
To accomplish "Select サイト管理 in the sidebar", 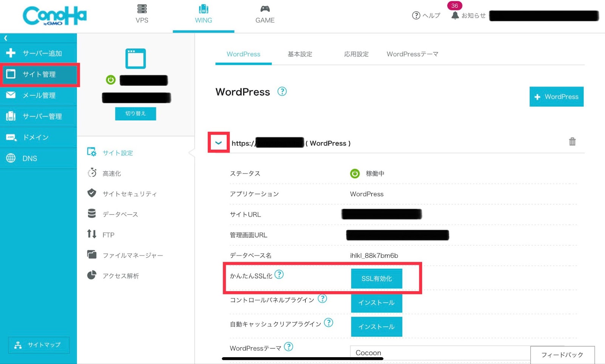I will 39,74.
